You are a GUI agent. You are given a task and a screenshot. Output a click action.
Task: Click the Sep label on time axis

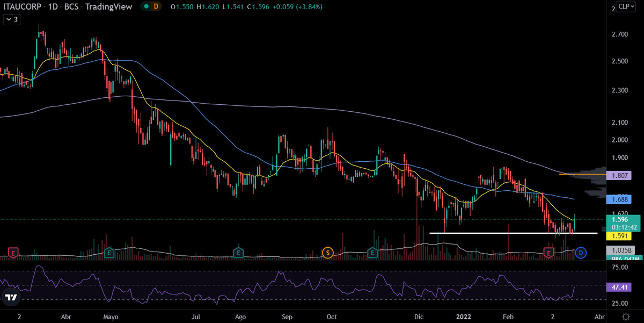[x=287, y=317]
